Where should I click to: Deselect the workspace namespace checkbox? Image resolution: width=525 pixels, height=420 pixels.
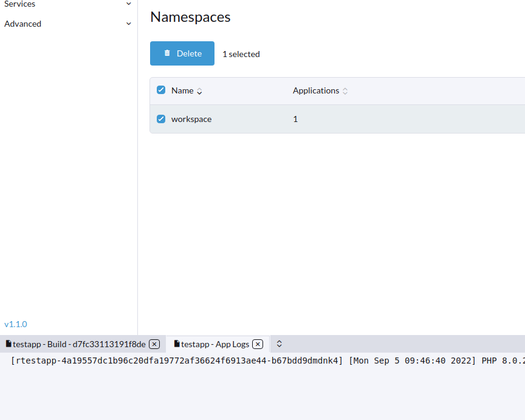point(160,119)
